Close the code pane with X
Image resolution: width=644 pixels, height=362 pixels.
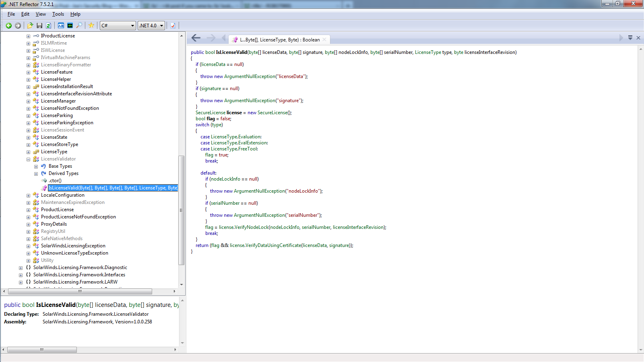638,38
